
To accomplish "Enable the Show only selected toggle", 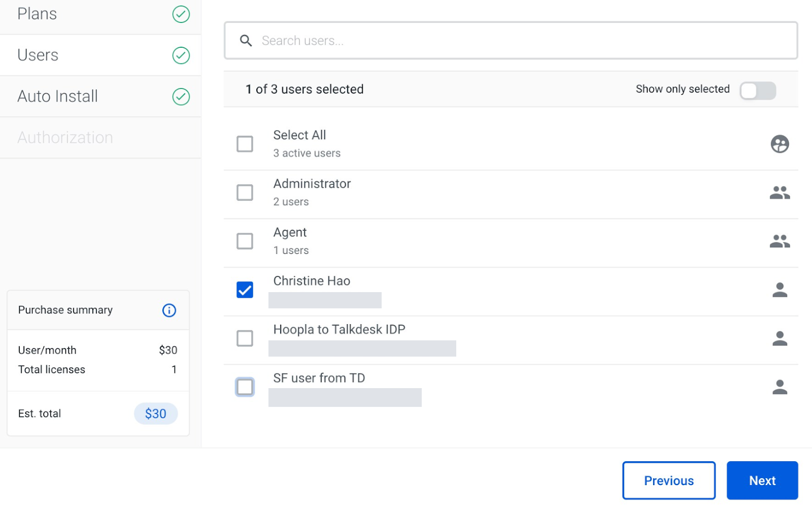I will [758, 91].
